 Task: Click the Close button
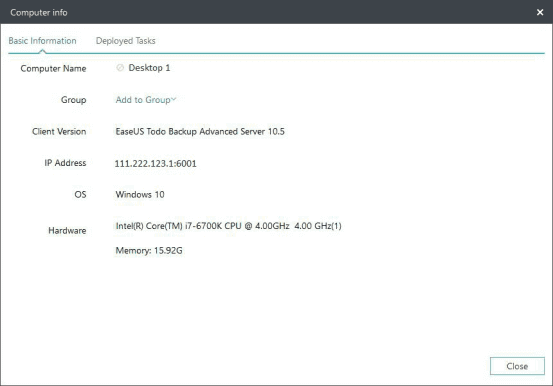click(517, 366)
